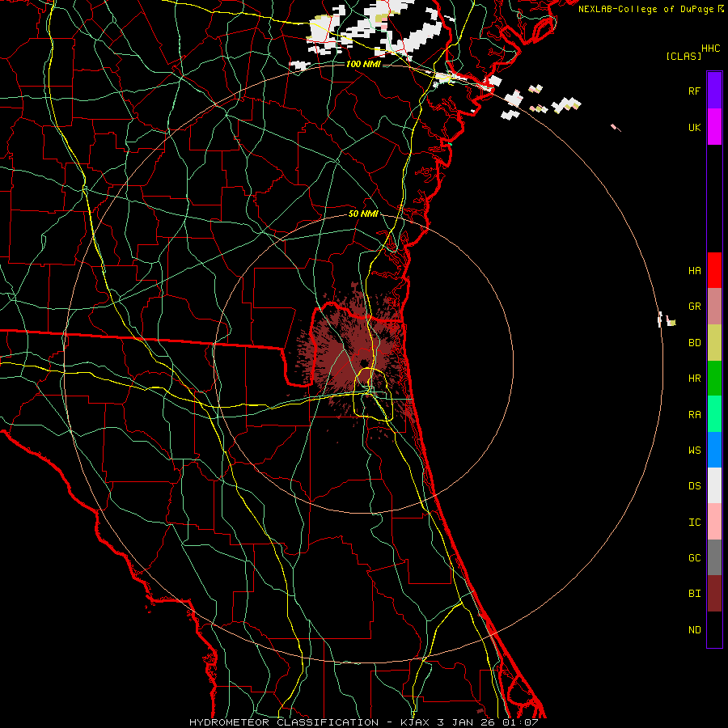Click the '[CLAS]' units label

pos(684,56)
